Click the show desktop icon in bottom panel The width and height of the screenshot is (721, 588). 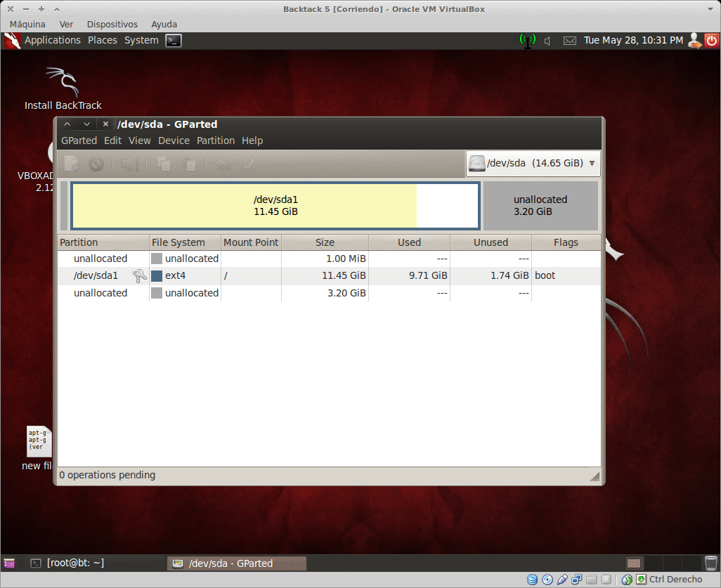(9, 563)
